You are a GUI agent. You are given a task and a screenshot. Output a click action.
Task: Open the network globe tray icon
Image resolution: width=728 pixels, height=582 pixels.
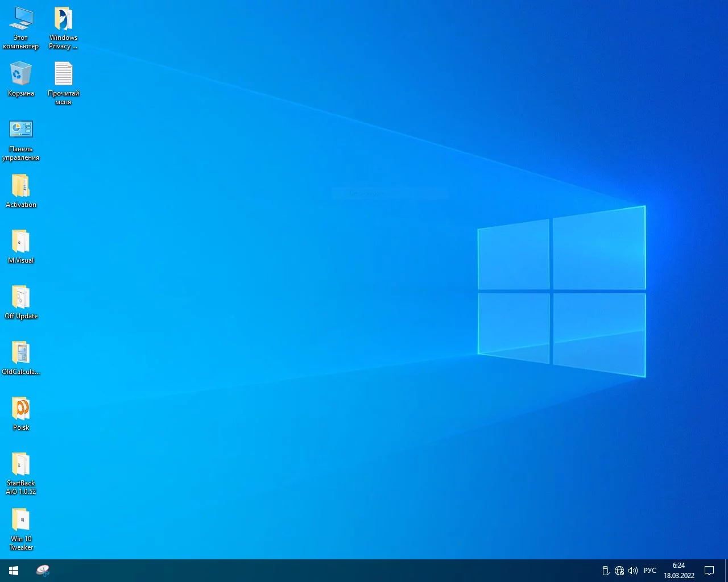[619, 571]
